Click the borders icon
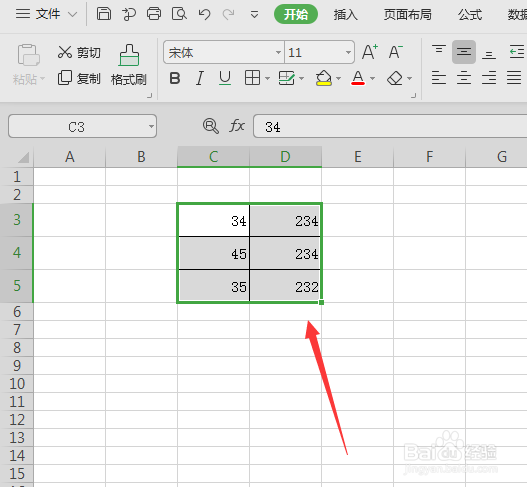Screen dimensions: 527x487 [x=252, y=78]
